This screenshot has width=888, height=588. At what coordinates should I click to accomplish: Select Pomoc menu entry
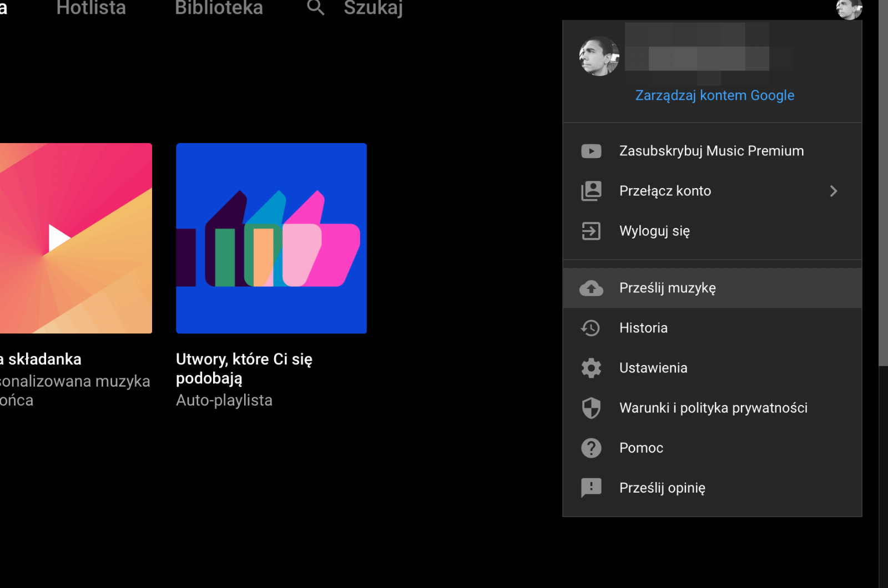712,448
